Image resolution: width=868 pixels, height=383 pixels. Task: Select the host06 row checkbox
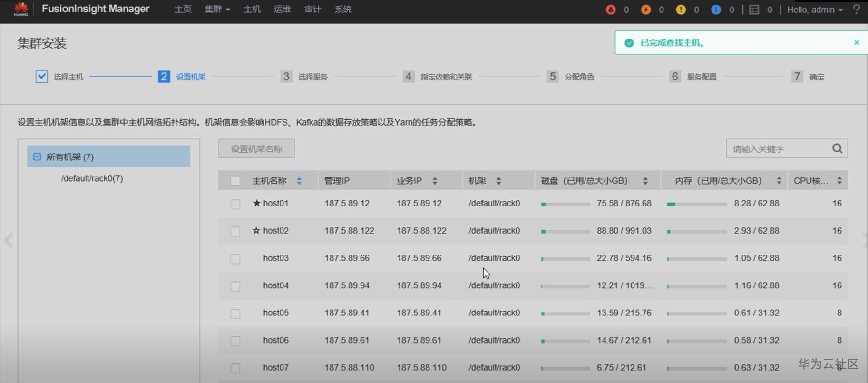tap(235, 341)
